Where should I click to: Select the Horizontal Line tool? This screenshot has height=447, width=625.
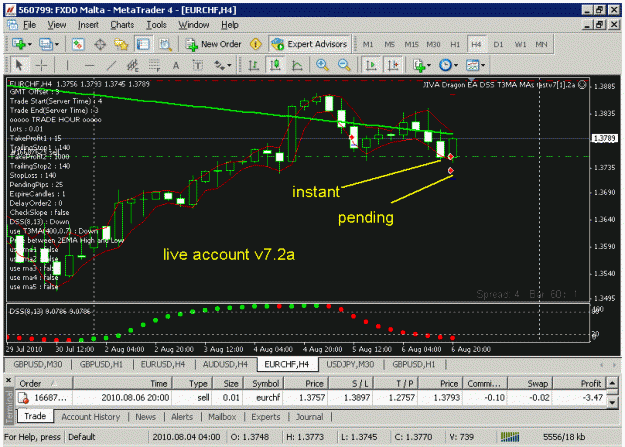[x=89, y=65]
